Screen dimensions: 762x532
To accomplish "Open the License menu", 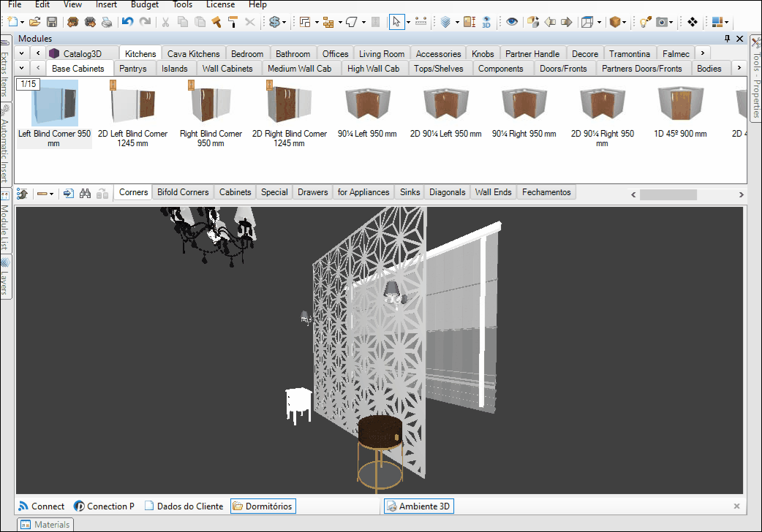I will [220, 4].
